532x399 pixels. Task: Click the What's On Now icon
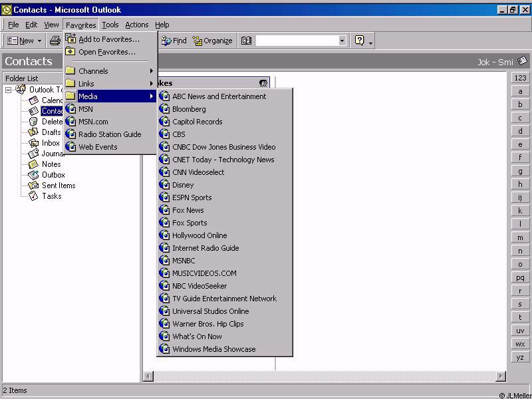tap(164, 336)
